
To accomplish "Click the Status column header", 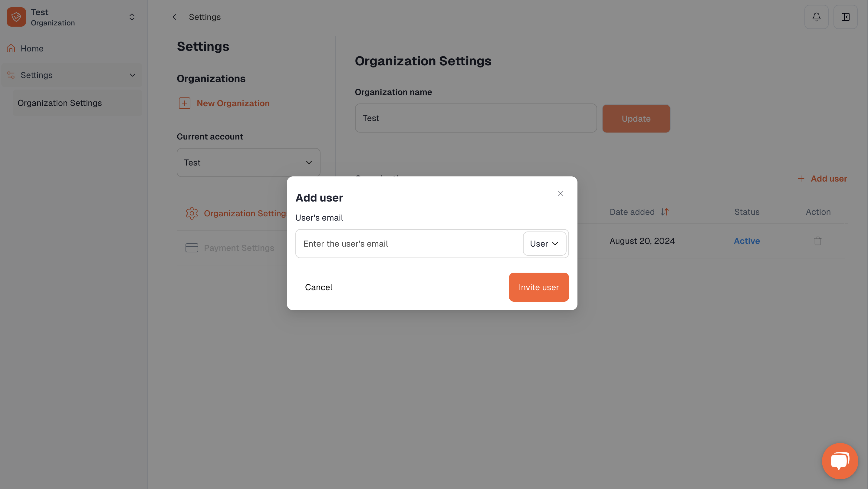I will (747, 212).
